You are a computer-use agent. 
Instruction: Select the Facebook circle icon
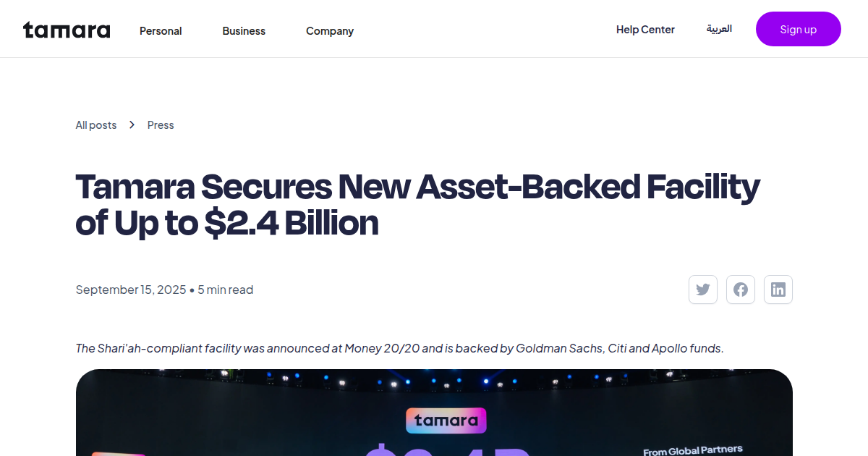740,289
